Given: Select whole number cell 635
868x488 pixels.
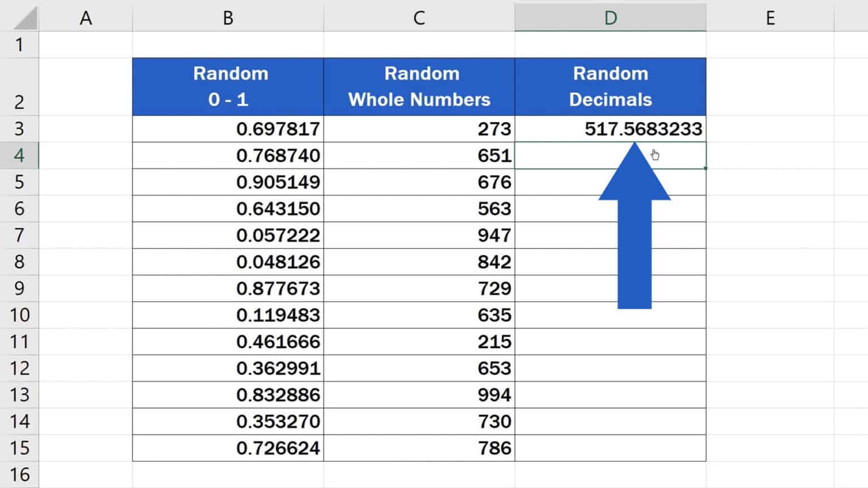Looking at the screenshot, I should click(x=419, y=315).
